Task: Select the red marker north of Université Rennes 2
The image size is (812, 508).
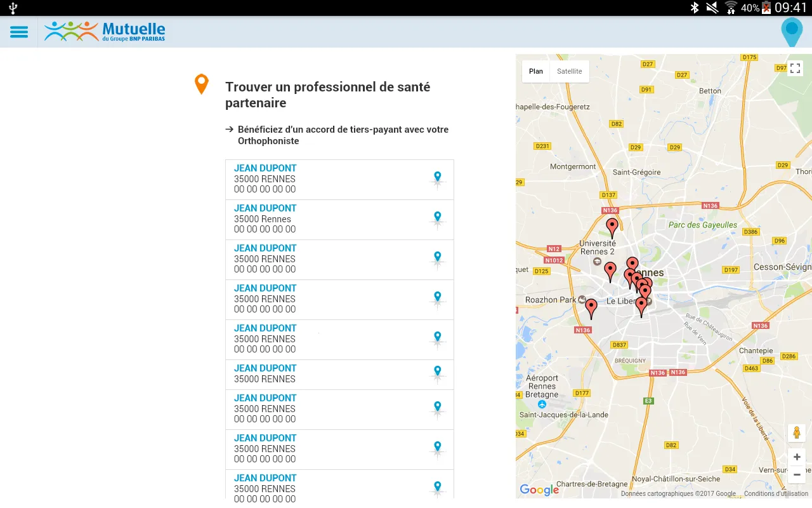Action: tap(612, 228)
